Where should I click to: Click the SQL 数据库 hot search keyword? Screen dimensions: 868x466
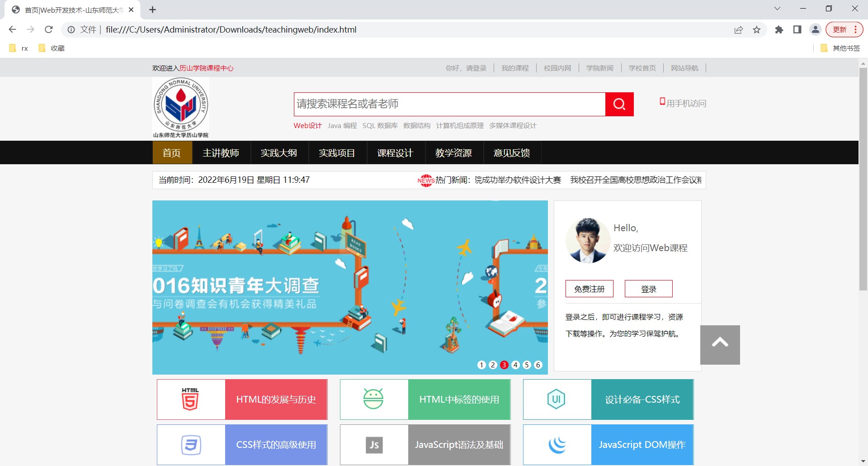pos(380,126)
